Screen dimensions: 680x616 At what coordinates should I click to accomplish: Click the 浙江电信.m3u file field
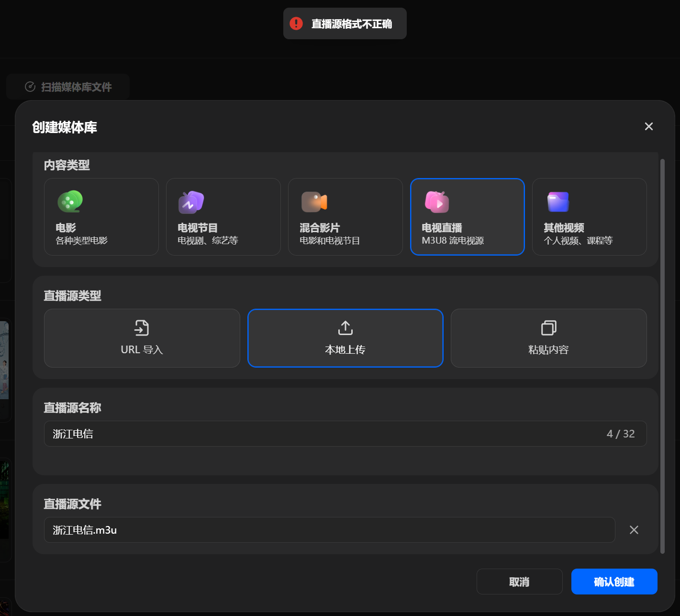click(330, 530)
